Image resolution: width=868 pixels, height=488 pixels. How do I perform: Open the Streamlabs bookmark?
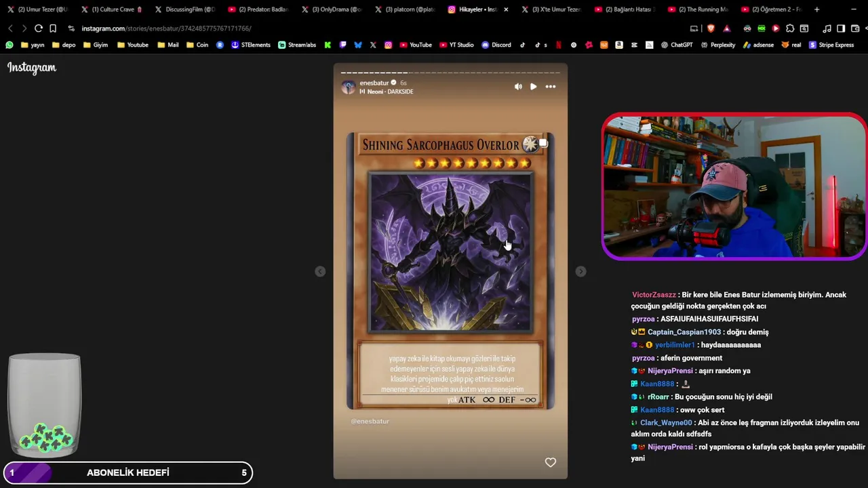click(x=297, y=45)
